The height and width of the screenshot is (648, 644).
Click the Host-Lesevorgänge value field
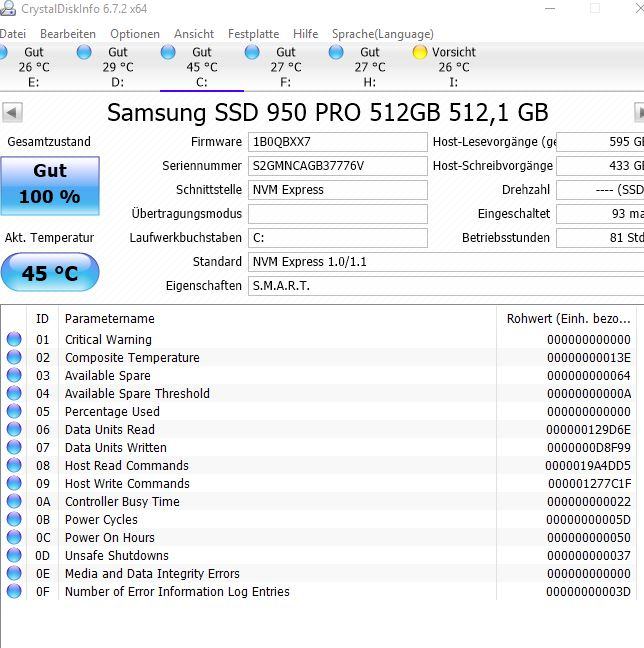(x=600, y=142)
